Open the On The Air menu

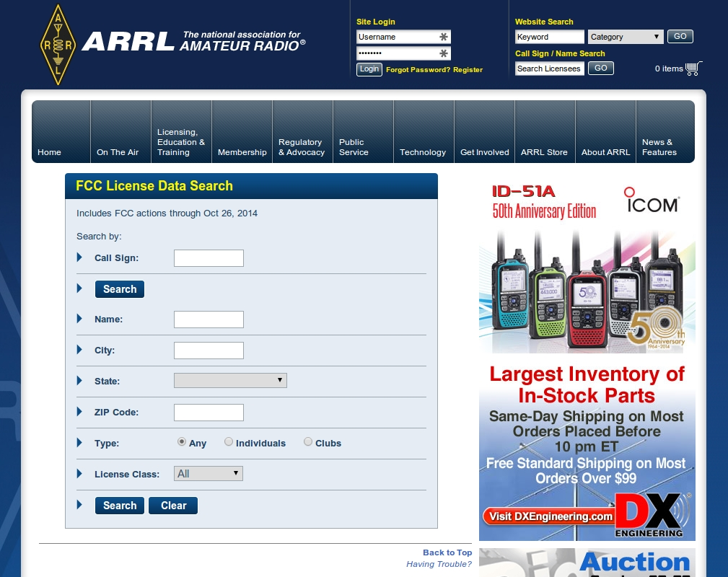(120, 132)
